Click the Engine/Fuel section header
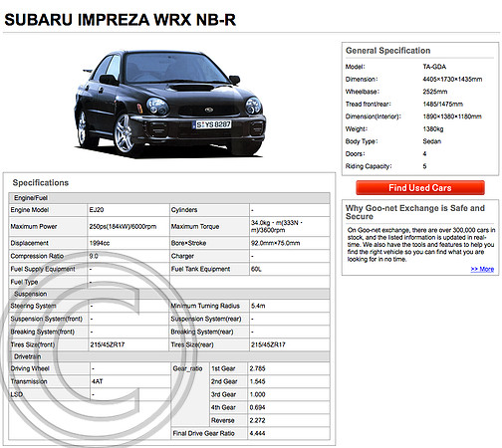502x448 pixels. pyautogui.click(x=31, y=198)
